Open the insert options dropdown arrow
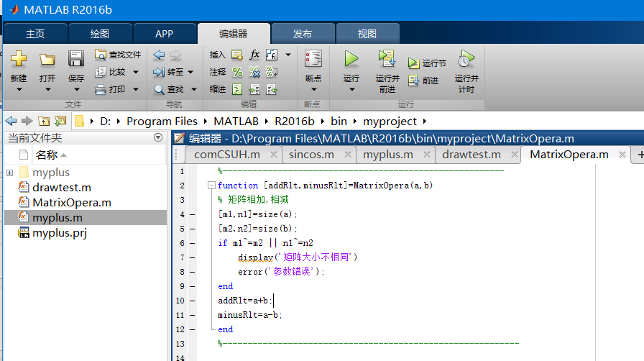Image resolution: width=644 pixels, height=361 pixels. coord(288,55)
